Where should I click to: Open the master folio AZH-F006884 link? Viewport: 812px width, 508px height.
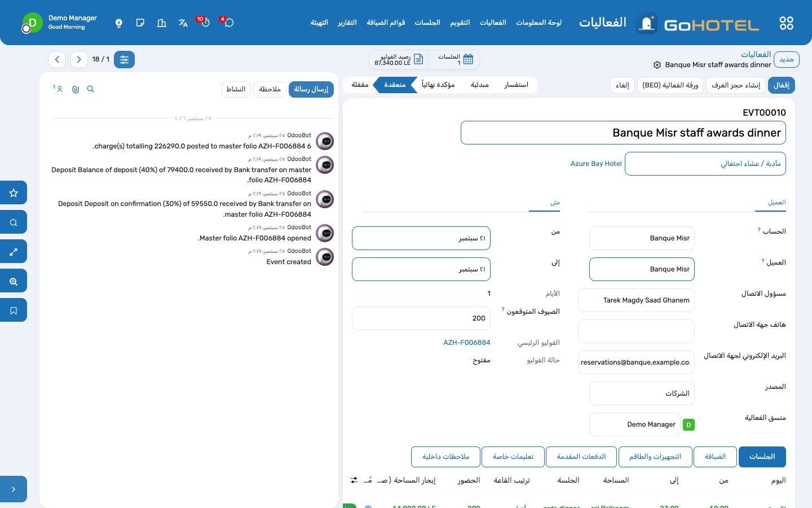click(467, 343)
